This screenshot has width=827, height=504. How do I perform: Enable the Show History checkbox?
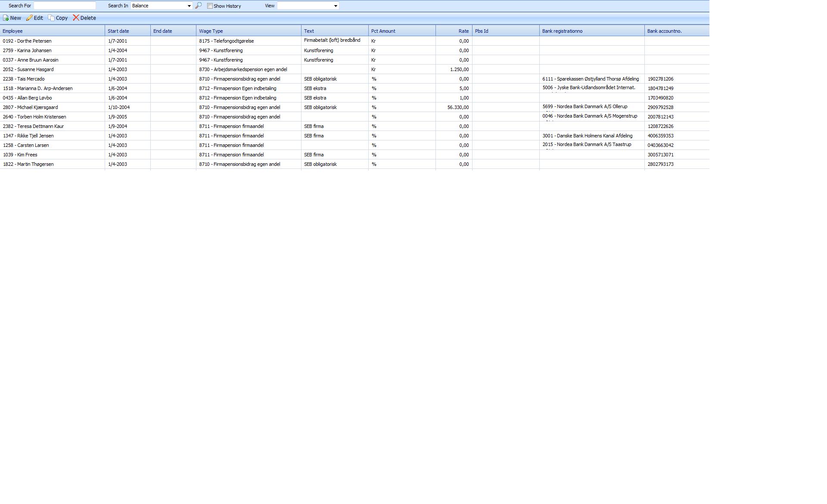[x=210, y=6]
